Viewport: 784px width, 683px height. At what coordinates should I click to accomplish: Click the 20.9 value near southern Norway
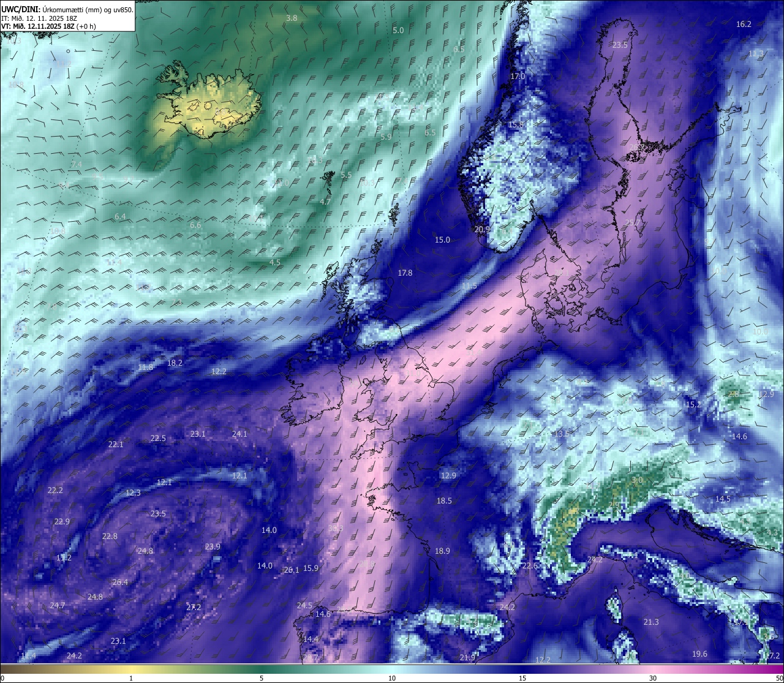482,229
